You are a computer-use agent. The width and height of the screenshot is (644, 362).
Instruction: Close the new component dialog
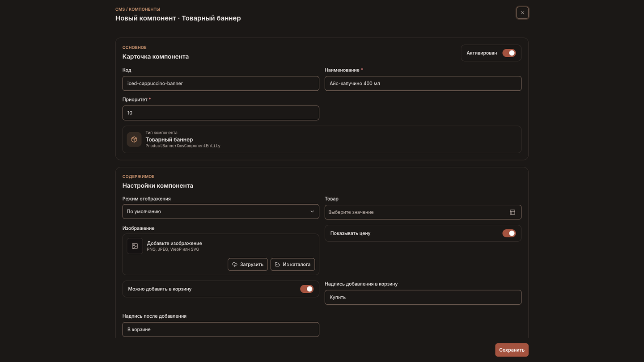pyautogui.click(x=522, y=13)
